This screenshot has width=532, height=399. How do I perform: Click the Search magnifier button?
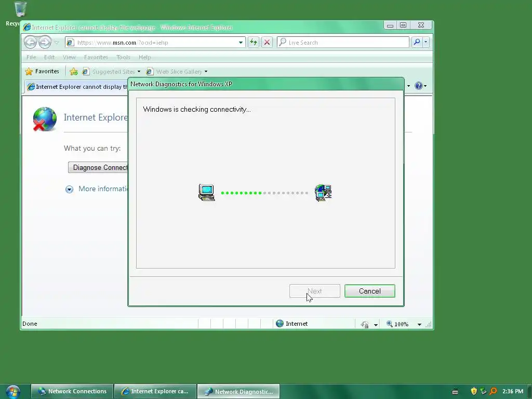click(417, 42)
